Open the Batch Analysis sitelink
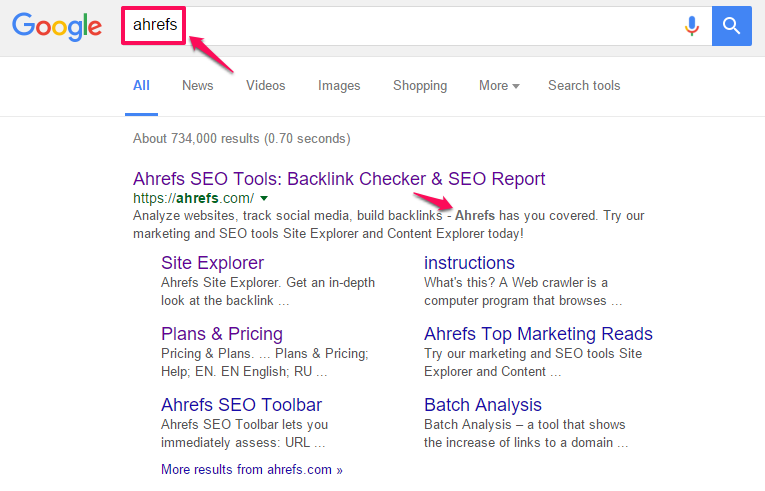 pyautogui.click(x=483, y=405)
